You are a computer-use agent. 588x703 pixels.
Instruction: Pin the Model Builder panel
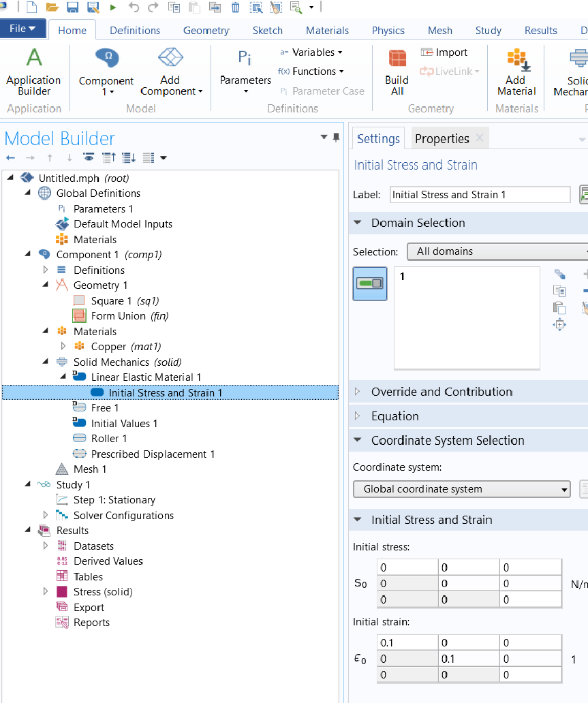336,138
